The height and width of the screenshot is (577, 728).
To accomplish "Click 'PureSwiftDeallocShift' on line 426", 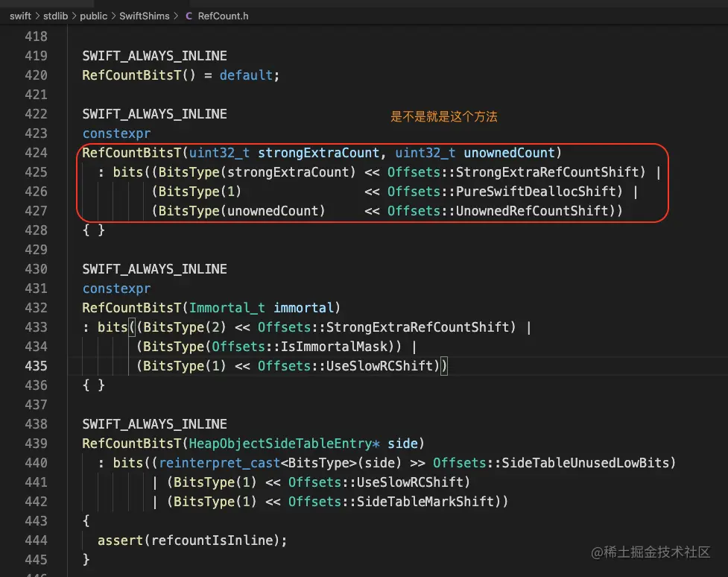I will coord(536,192).
